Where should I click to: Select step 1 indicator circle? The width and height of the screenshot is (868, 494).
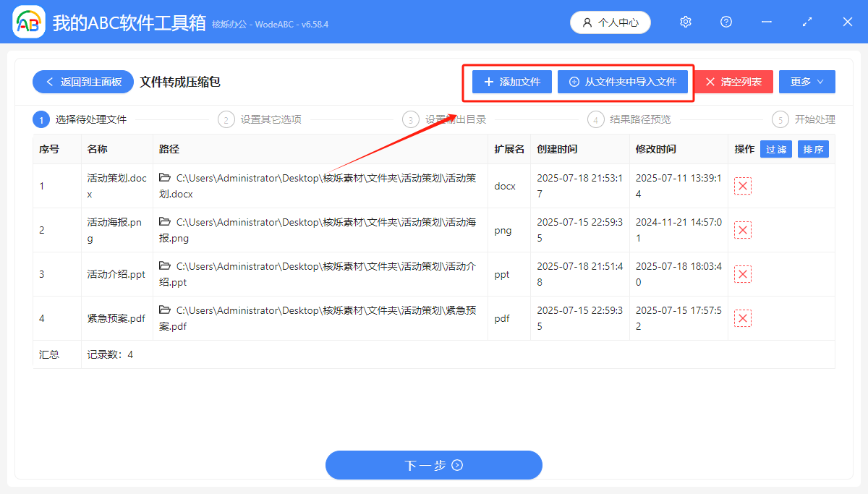[41, 119]
